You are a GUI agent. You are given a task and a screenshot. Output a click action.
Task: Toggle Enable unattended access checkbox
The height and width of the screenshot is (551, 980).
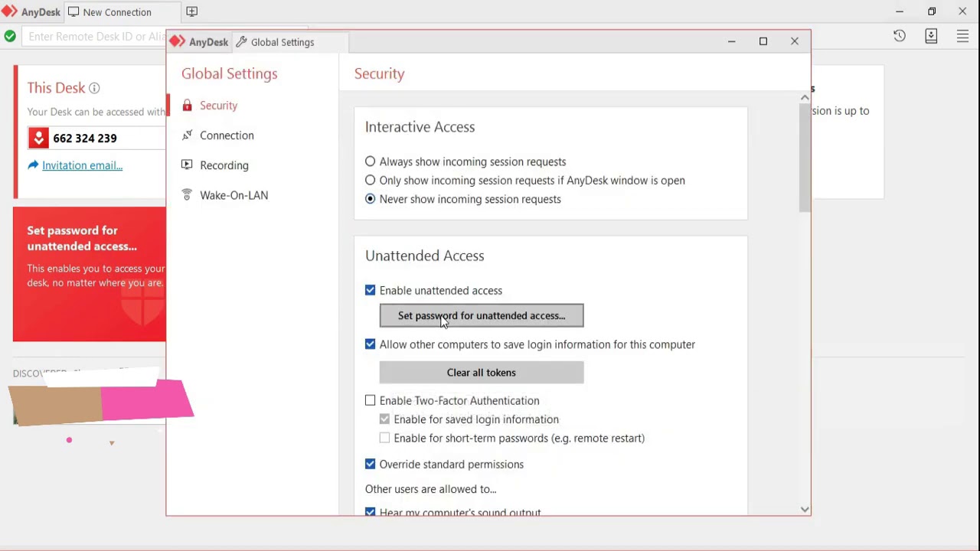click(x=371, y=290)
